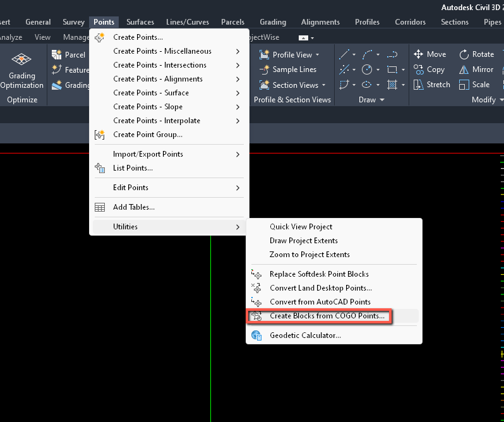Viewport: 504px width, 422px height.
Task: Open the Profiles menu
Action: click(x=367, y=22)
